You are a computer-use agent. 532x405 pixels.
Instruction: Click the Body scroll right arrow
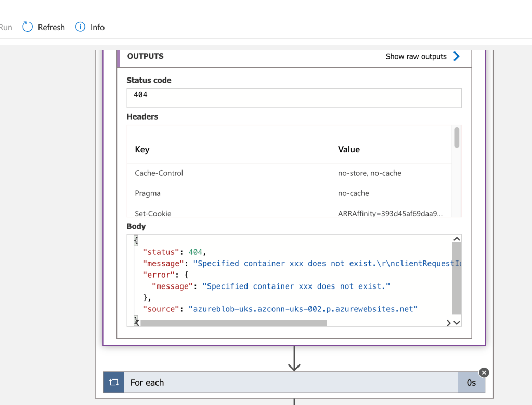pos(449,323)
